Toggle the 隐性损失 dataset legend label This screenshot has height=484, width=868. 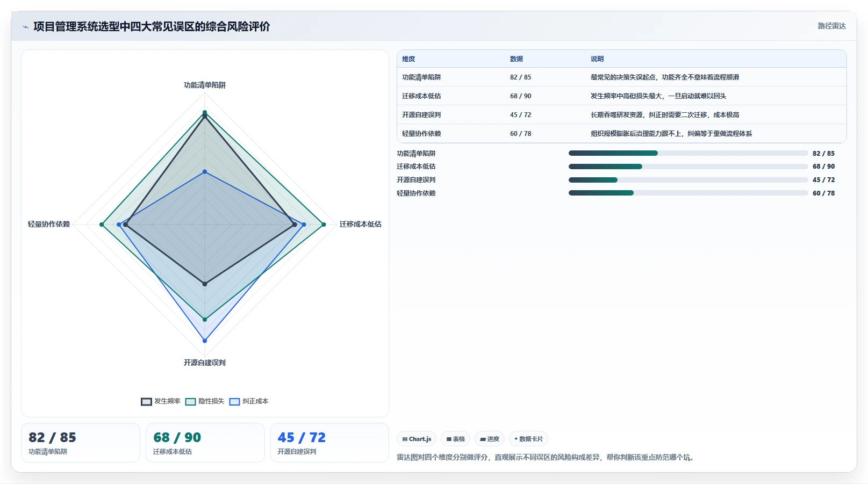[x=211, y=401]
